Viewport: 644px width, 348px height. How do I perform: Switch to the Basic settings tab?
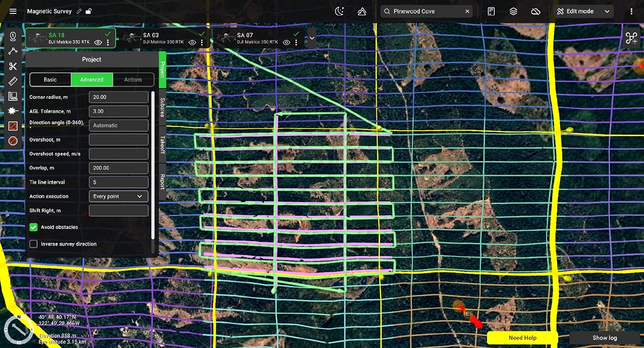(50, 79)
